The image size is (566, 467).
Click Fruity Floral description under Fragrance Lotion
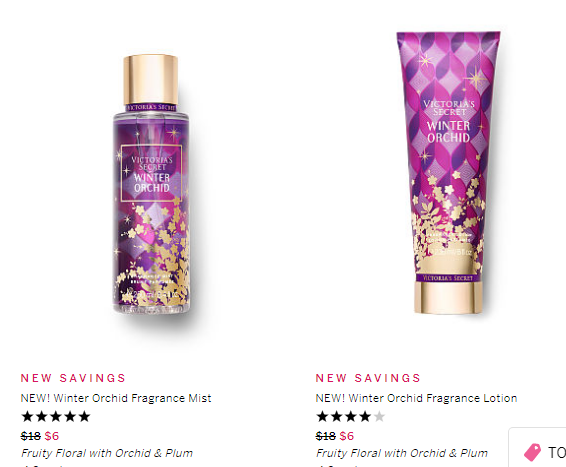402,453
